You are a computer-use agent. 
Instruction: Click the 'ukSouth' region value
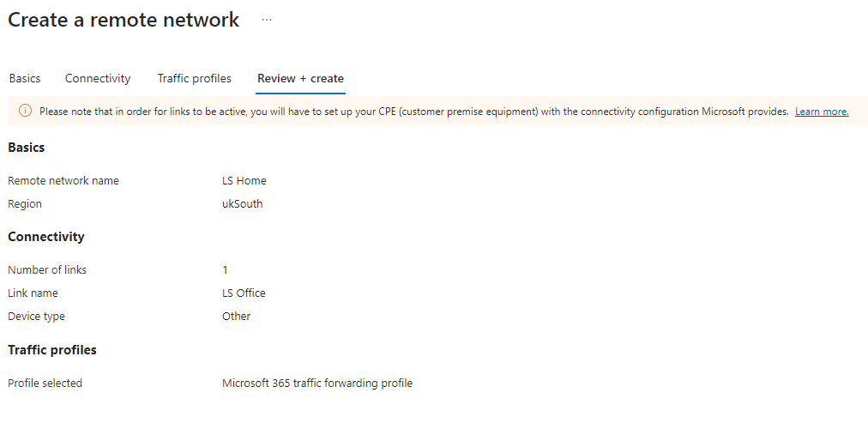pos(242,204)
